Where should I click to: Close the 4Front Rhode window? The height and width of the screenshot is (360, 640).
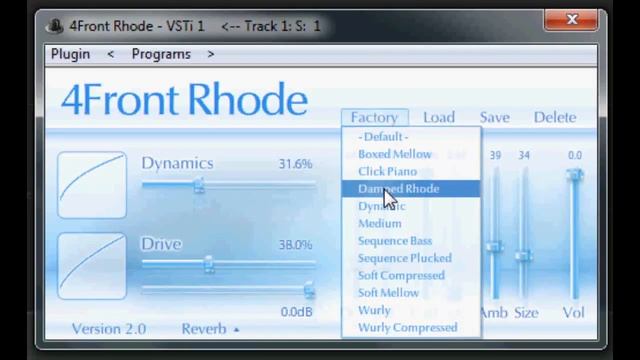click(x=571, y=20)
